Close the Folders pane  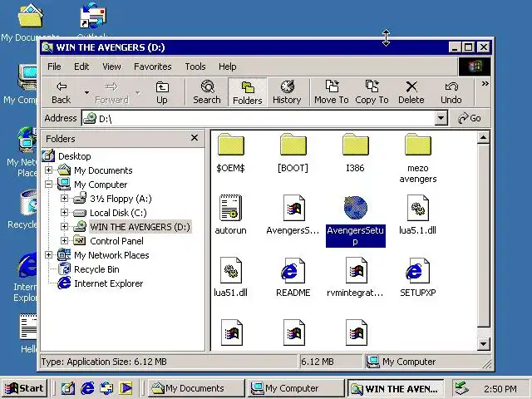point(195,138)
